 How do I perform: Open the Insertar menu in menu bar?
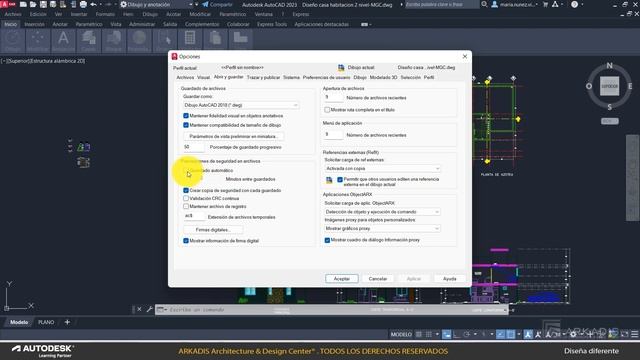pyautogui.click(x=79, y=14)
